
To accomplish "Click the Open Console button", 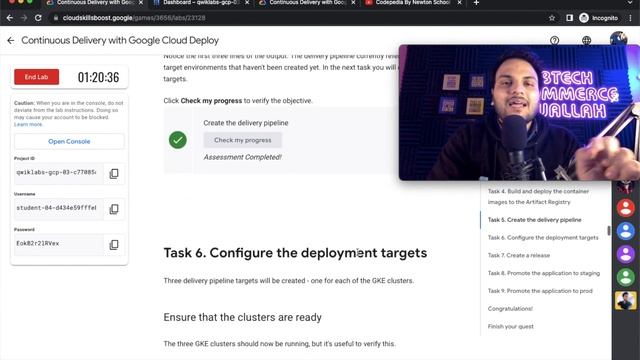I will [x=69, y=141].
